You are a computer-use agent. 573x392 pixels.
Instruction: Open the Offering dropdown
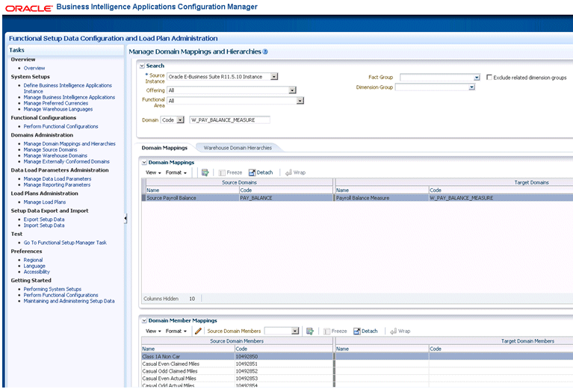coord(292,90)
